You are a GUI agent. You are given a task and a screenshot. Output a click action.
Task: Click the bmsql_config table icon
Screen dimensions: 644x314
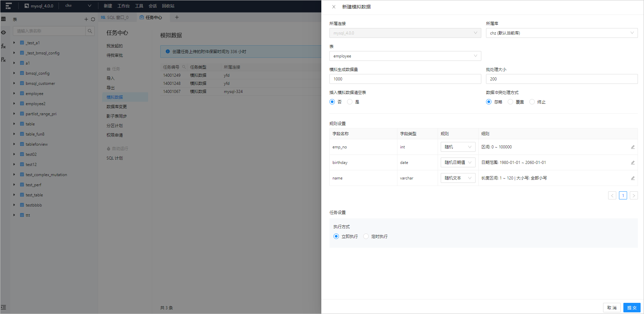point(22,73)
